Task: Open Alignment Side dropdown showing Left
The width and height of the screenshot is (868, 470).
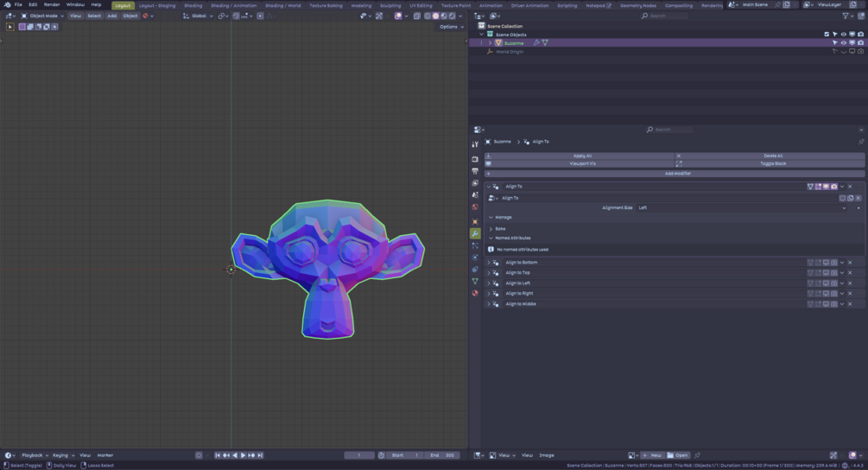Action: [x=742, y=207]
